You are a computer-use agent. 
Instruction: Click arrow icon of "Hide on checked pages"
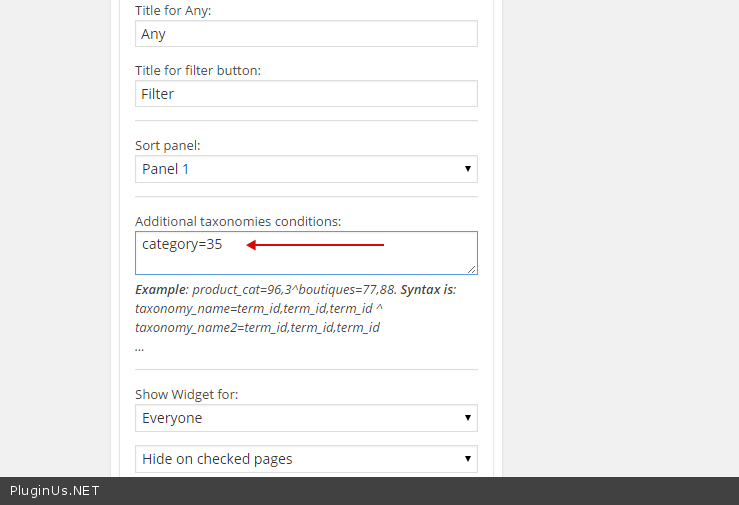coord(468,459)
